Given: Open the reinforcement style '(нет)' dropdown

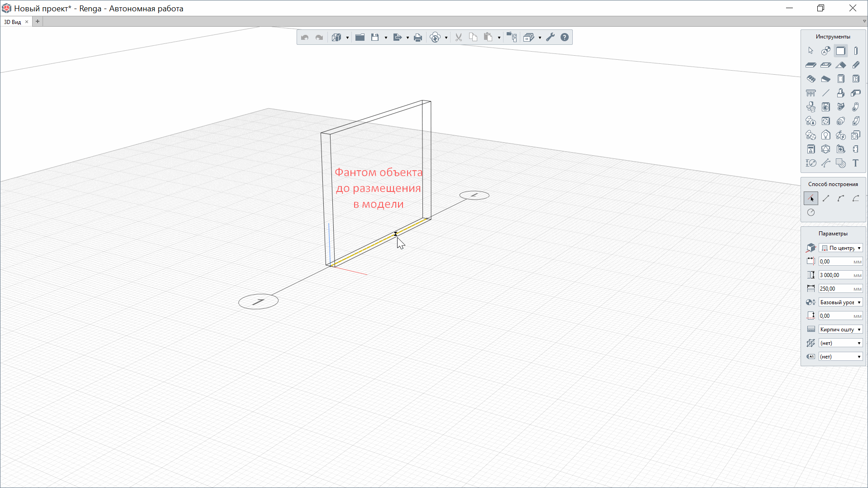Looking at the screenshot, I should 840,343.
